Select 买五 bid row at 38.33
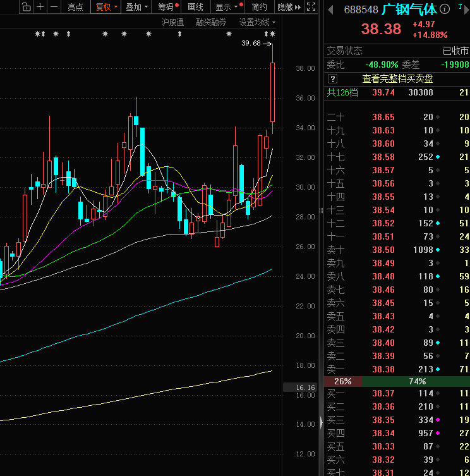Viewport: 470px width, 476px height. point(397,446)
